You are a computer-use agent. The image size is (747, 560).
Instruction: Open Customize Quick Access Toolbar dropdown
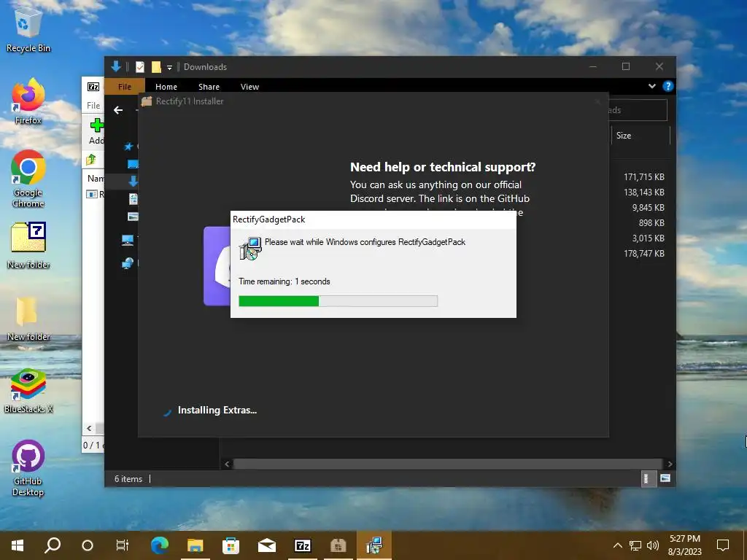(x=169, y=68)
